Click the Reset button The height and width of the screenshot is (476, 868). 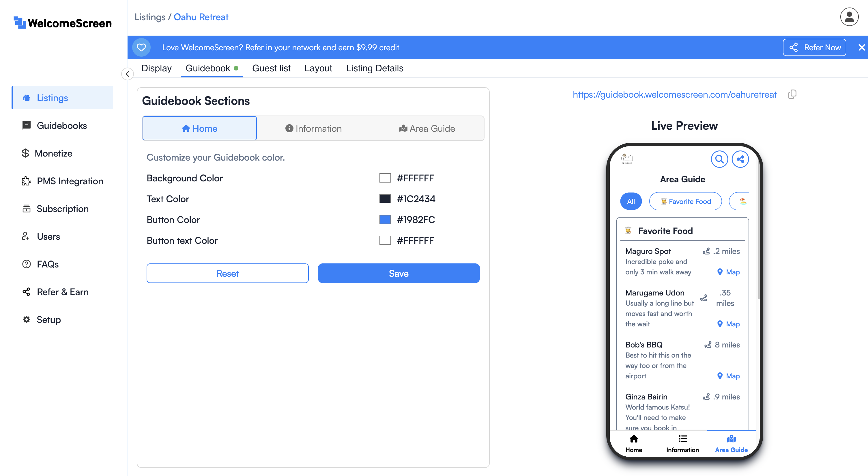point(227,273)
